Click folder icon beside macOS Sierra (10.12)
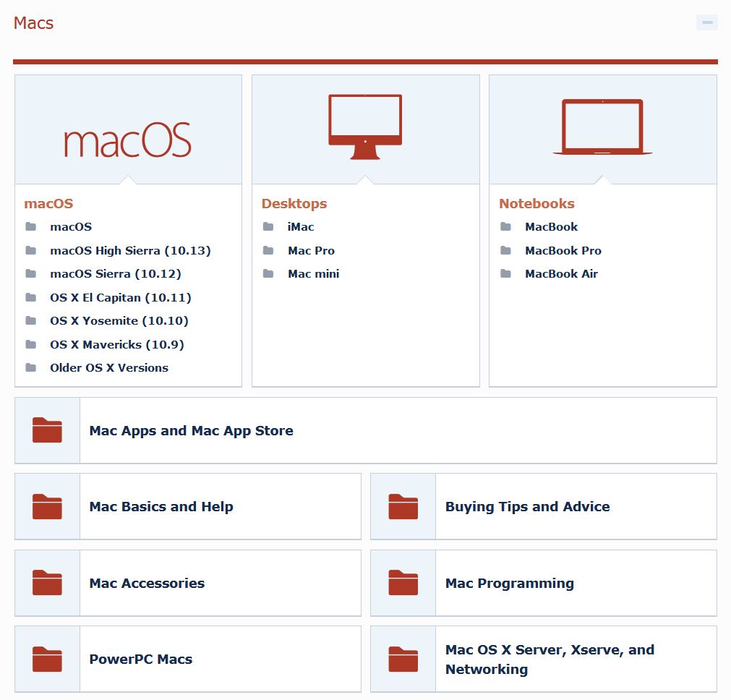 click(x=31, y=274)
